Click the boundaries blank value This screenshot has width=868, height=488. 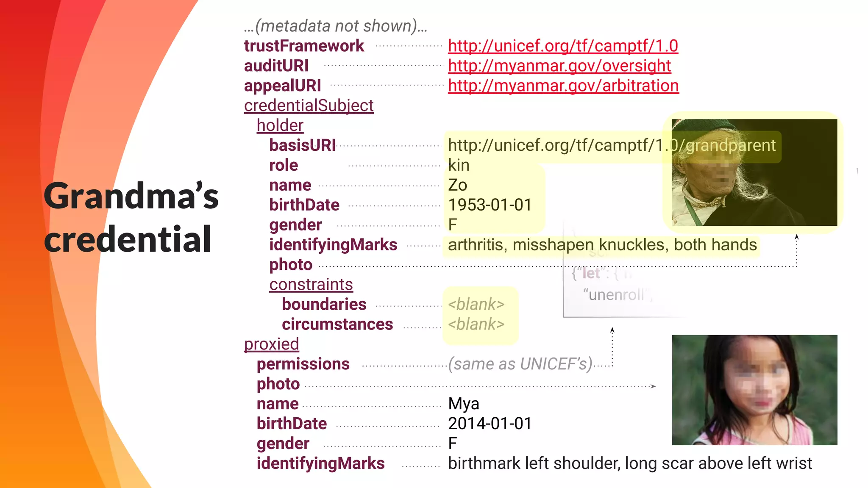click(x=476, y=305)
